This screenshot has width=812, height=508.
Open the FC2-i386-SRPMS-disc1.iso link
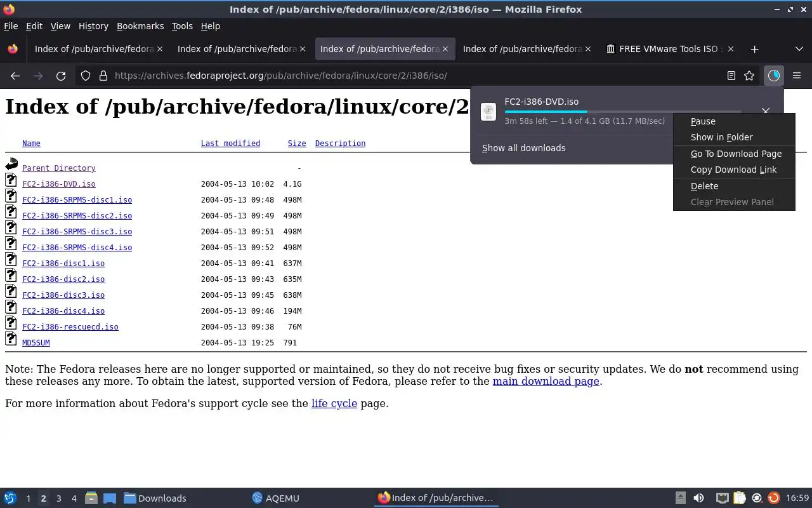[77, 200]
